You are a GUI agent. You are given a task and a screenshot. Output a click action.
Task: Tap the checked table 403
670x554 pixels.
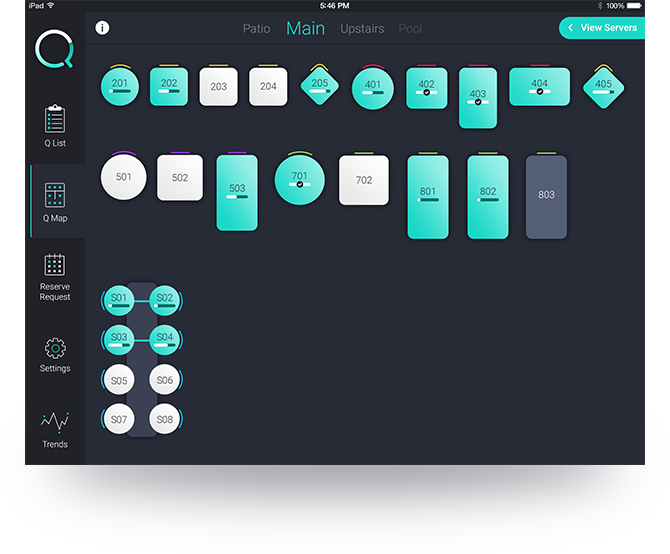point(477,97)
